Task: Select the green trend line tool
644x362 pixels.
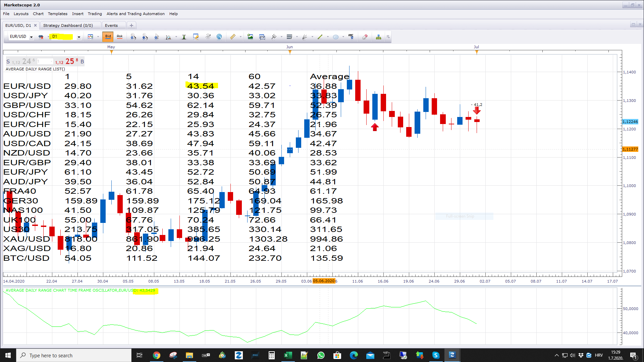Action: (320, 37)
